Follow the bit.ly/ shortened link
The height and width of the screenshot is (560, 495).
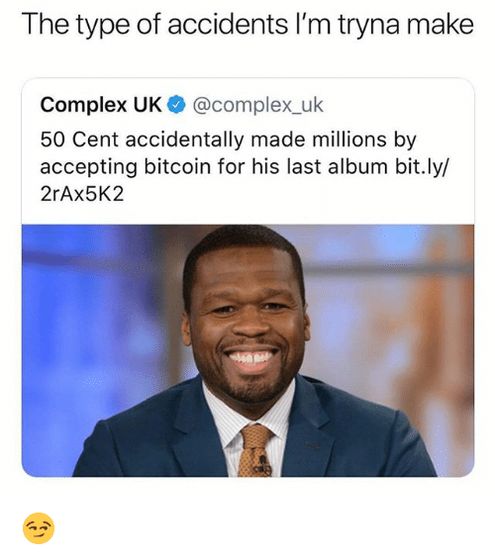[420, 167]
